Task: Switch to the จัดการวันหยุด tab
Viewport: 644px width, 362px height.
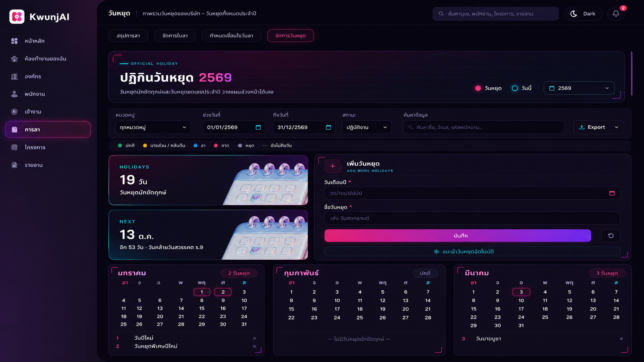Action: point(290,35)
